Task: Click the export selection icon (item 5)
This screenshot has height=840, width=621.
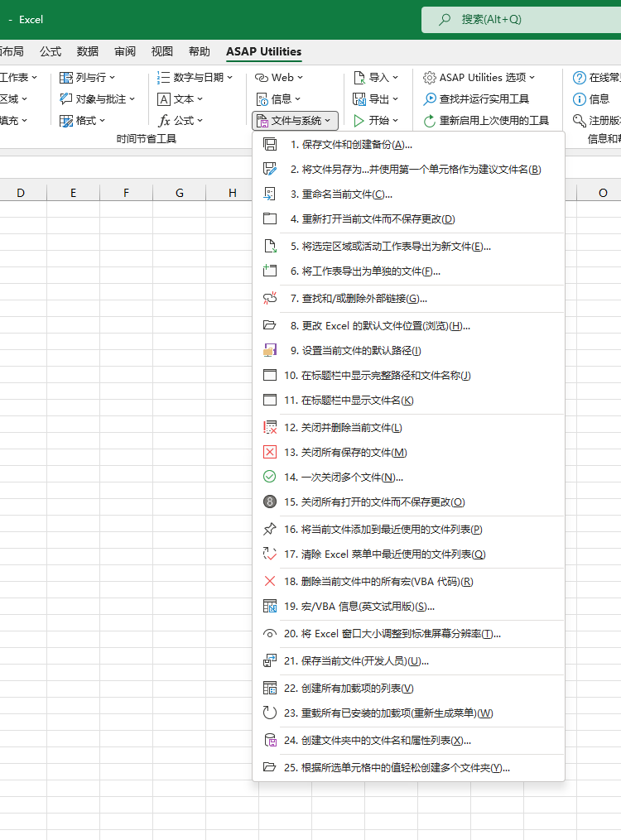Action: [270, 246]
